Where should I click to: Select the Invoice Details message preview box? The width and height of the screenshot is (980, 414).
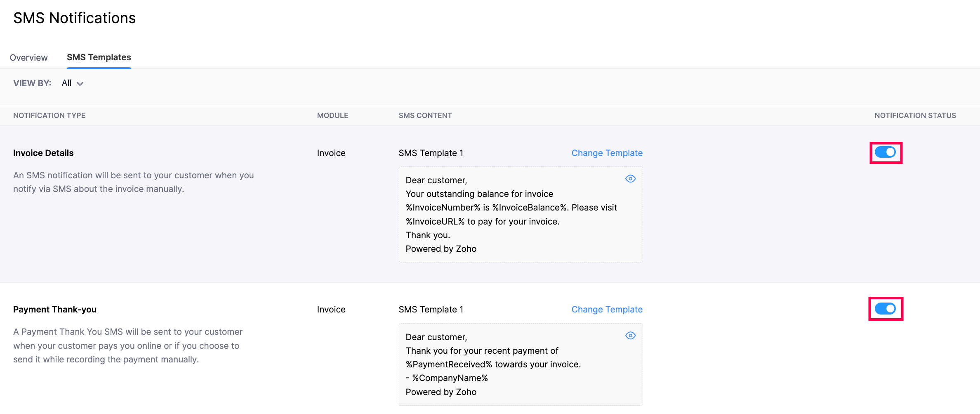coord(520,215)
